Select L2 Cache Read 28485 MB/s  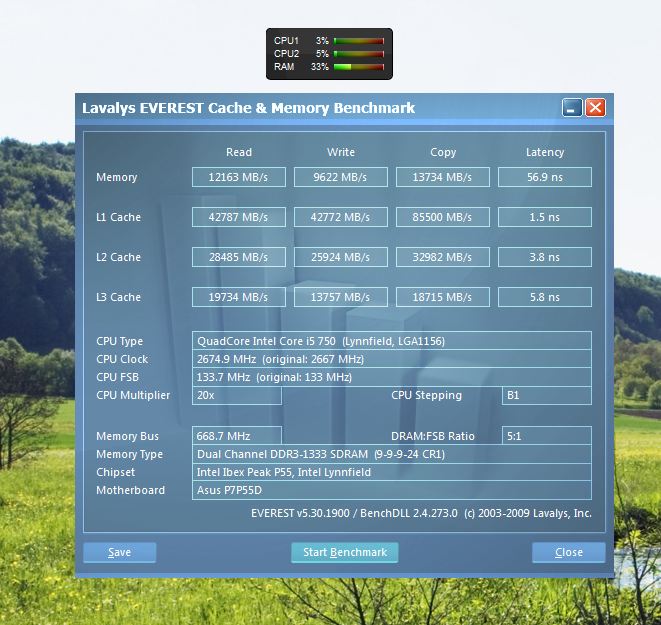click(239, 257)
